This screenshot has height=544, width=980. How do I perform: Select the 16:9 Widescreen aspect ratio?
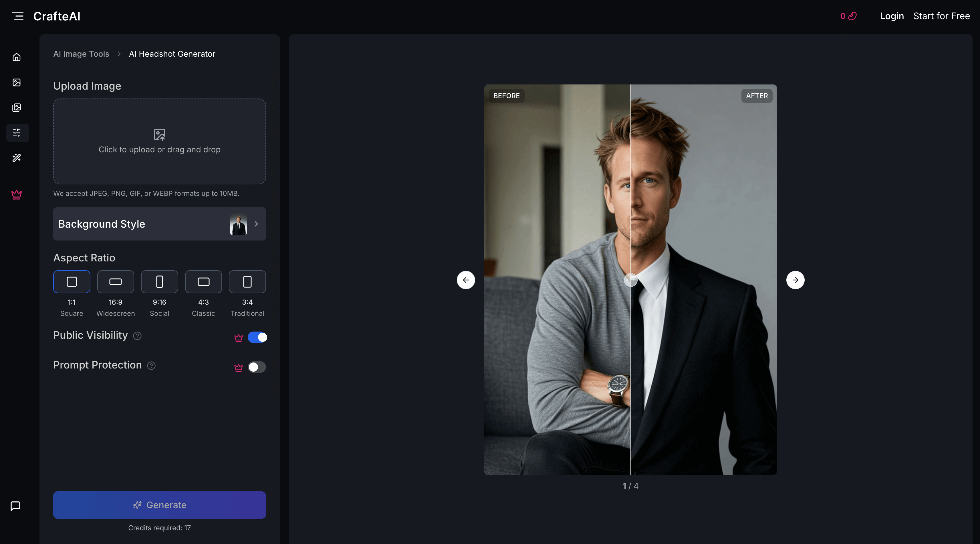pyautogui.click(x=115, y=282)
